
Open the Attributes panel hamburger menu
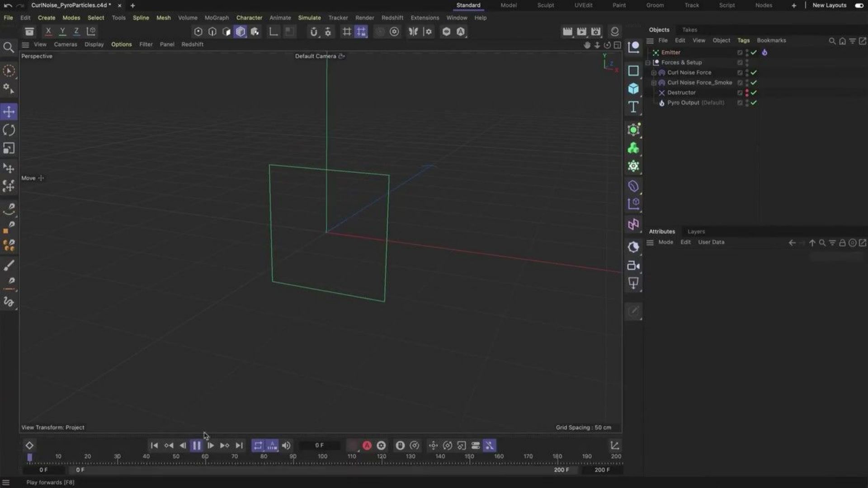coord(650,242)
